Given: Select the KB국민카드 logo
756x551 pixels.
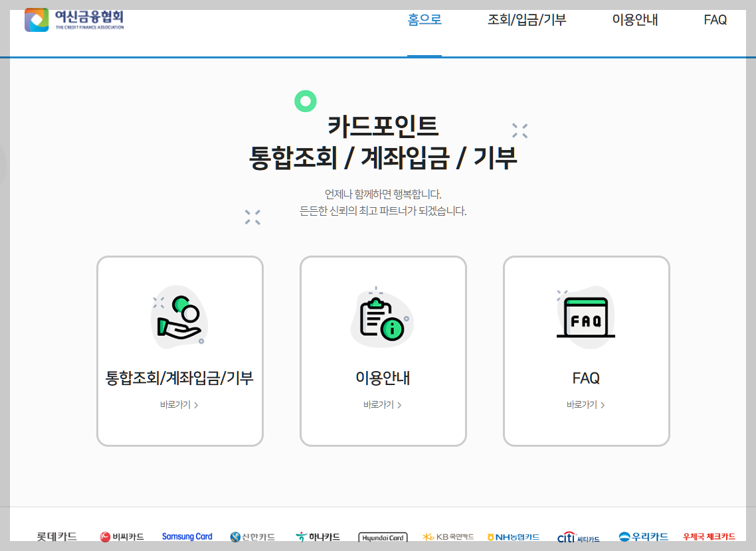Looking at the screenshot, I should (448, 537).
